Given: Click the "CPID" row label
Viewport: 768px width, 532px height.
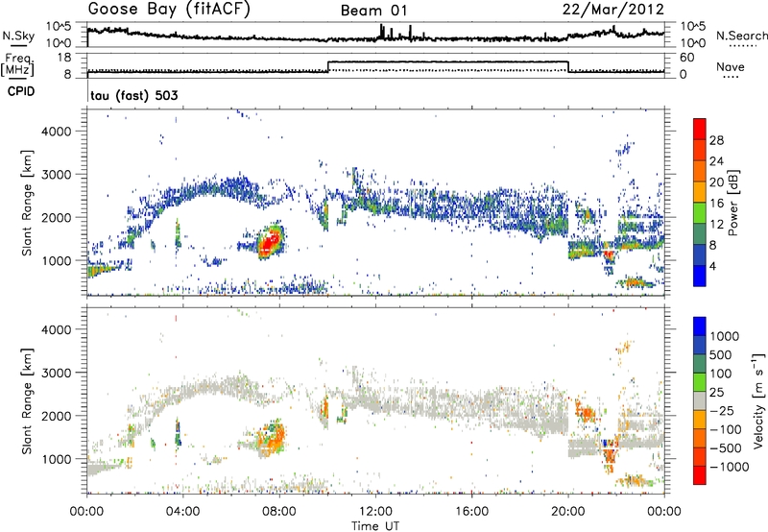Looking at the screenshot, I should [21, 91].
